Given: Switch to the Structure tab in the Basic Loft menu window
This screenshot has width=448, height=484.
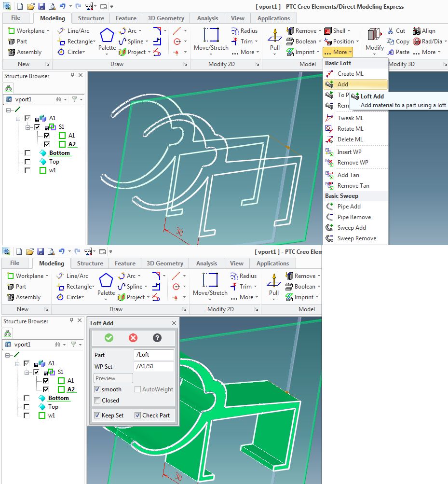Looking at the screenshot, I should [91, 18].
